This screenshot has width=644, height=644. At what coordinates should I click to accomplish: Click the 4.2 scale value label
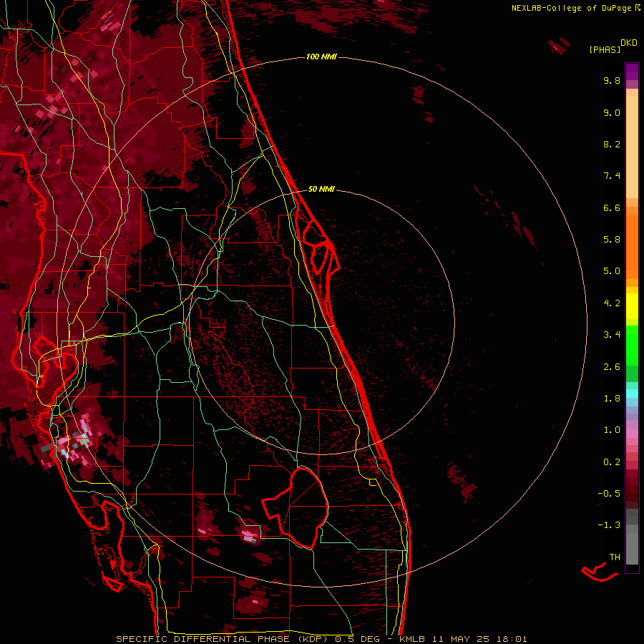coord(612,303)
